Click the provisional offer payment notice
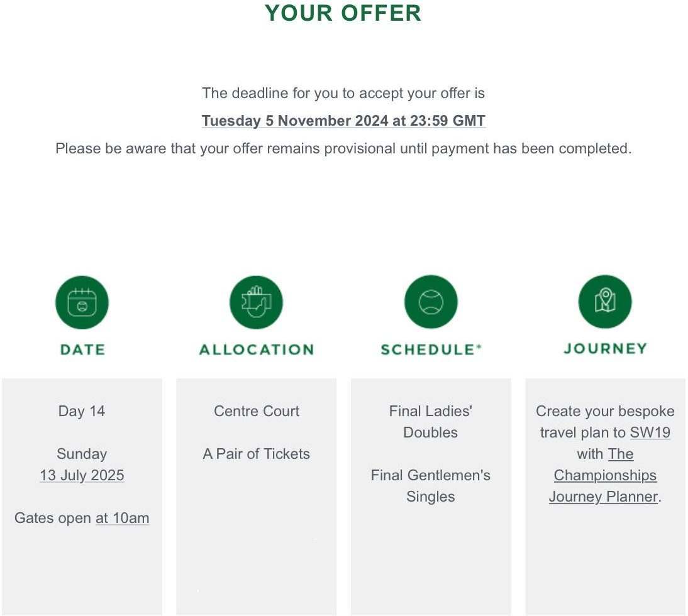Screen dimensions: 688x616 tap(343, 148)
